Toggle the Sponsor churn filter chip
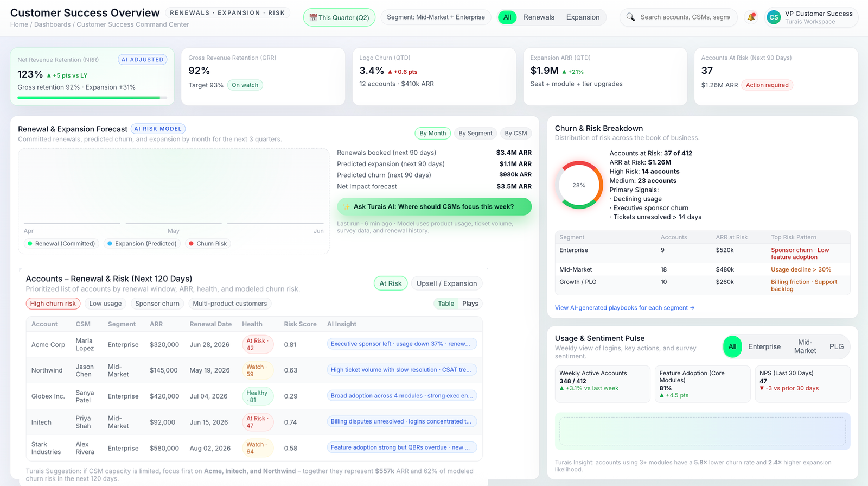The image size is (868, 486). [157, 304]
